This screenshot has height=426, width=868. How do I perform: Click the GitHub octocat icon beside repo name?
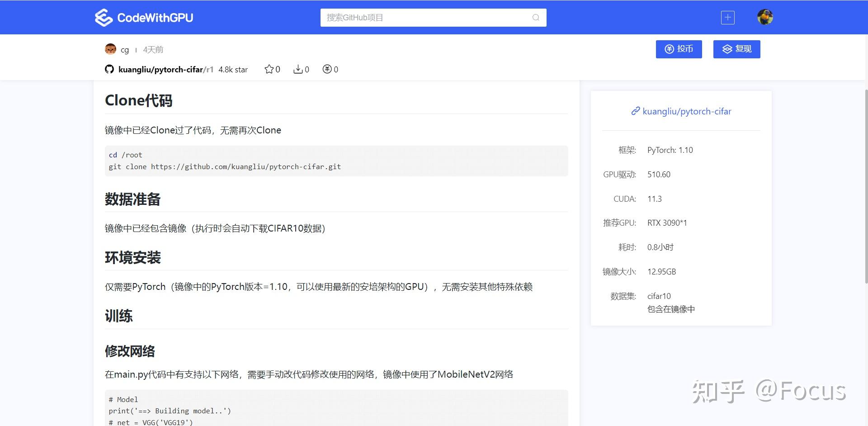[x=109, y=69]
